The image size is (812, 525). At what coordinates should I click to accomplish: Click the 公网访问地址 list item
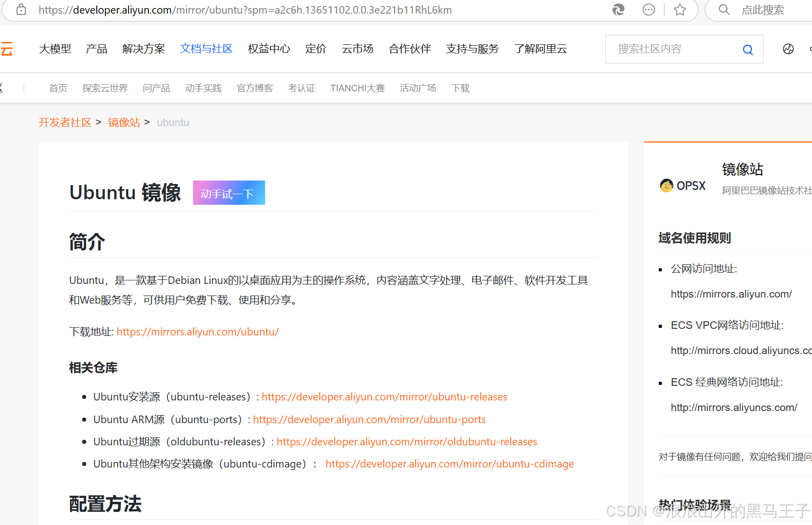[x=704, y=269]
